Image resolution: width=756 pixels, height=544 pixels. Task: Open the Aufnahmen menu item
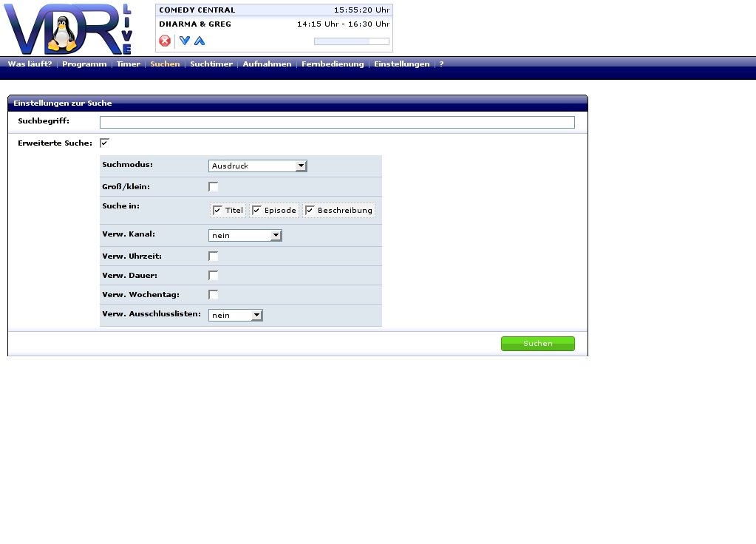(x=267, y=64)
